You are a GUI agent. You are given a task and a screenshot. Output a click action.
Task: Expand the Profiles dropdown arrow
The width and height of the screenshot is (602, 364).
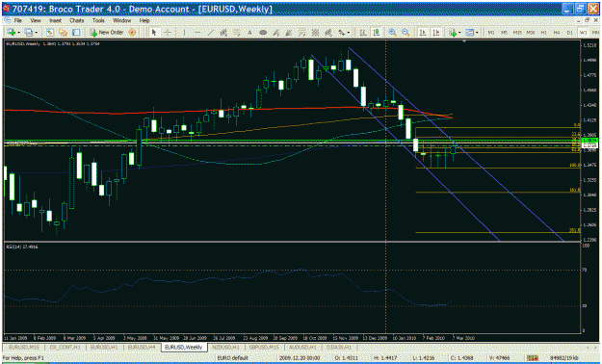[36, 33]
